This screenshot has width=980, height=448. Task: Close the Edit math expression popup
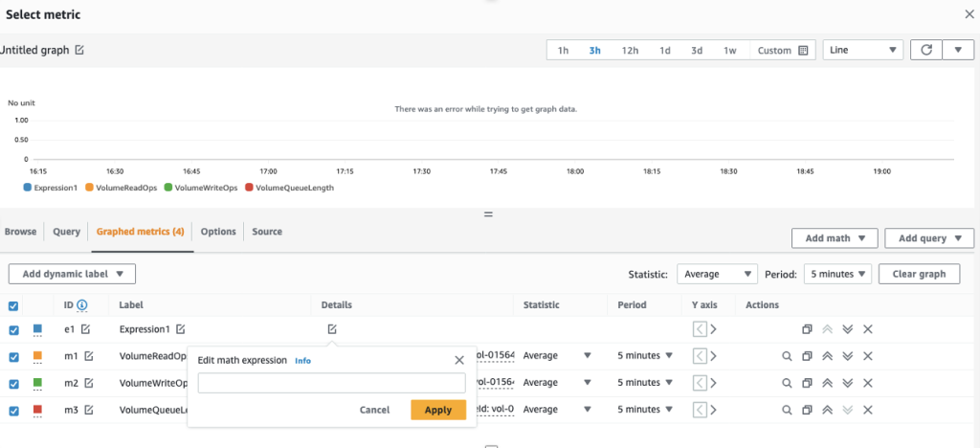point(459,360)
